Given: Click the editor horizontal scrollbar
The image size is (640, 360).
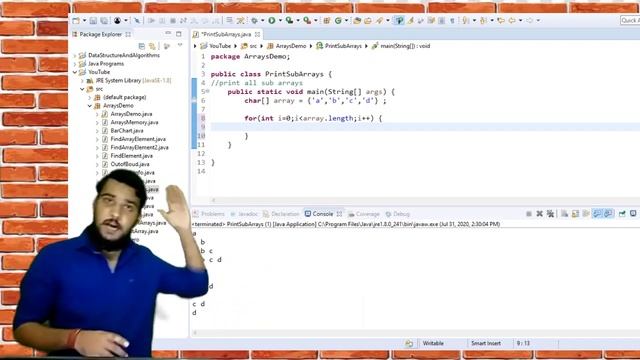Looking at the screenshot, I should point(424,200).
